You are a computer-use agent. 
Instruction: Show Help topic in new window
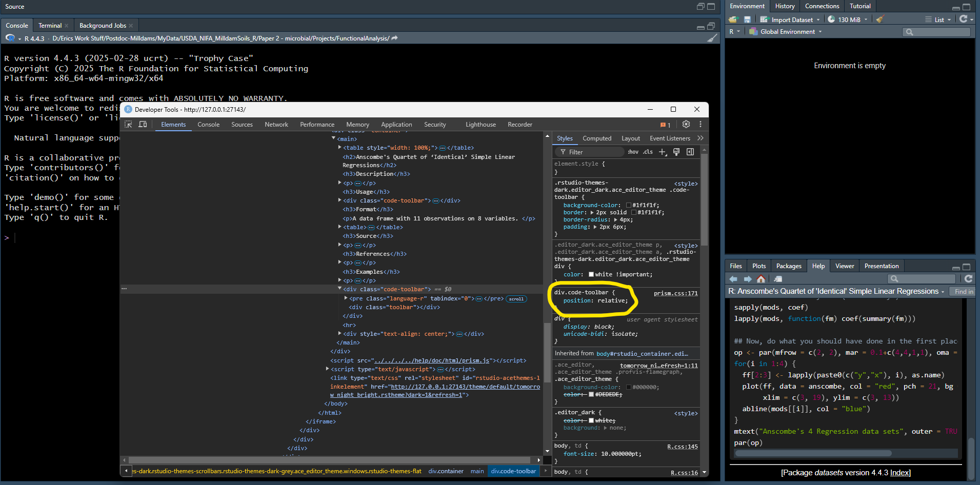click(778, 279)
